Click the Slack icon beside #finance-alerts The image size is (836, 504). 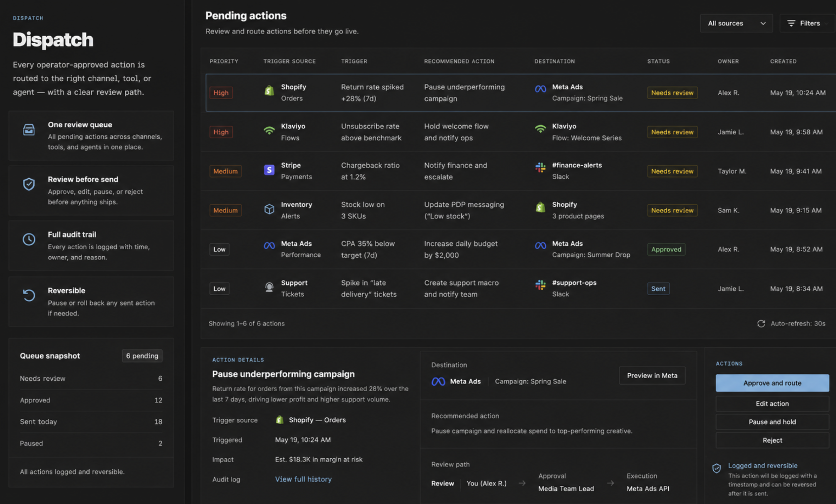coord(540,167)
